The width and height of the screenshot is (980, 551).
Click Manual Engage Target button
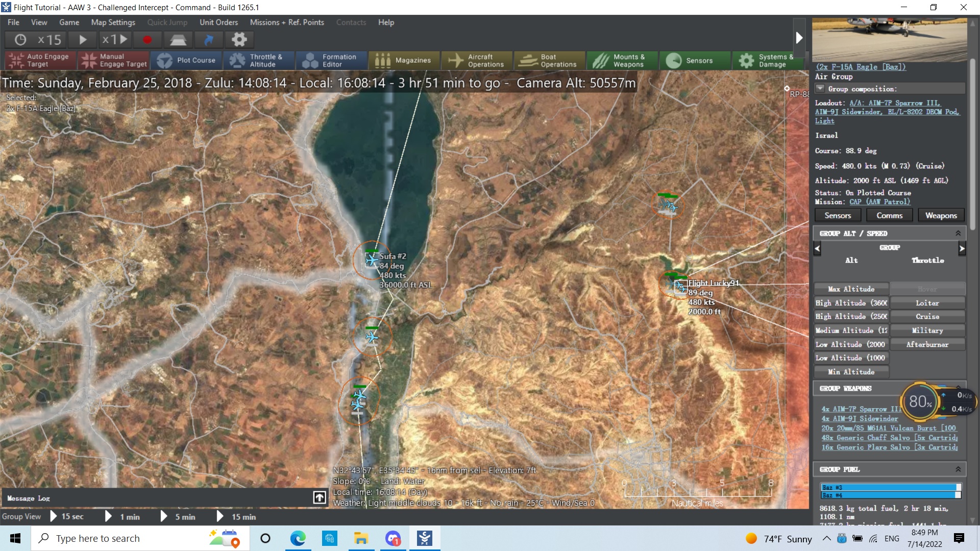pos(113,60)
